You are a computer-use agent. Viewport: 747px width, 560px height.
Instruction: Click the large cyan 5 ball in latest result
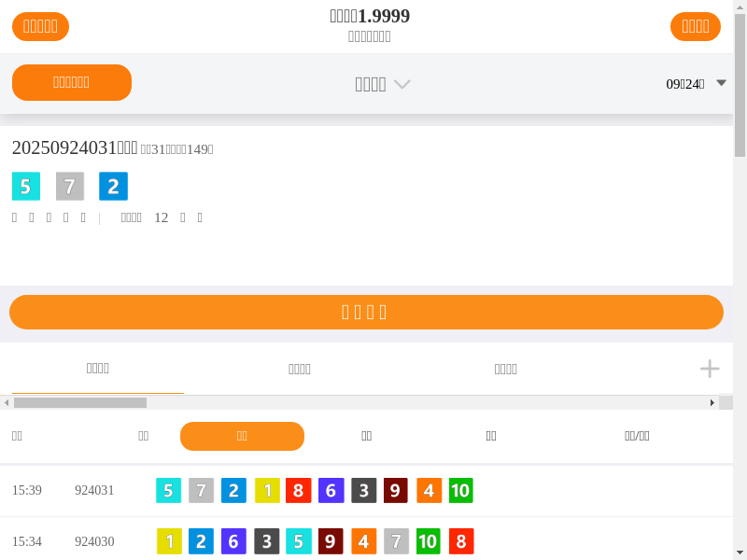(26, 187)
